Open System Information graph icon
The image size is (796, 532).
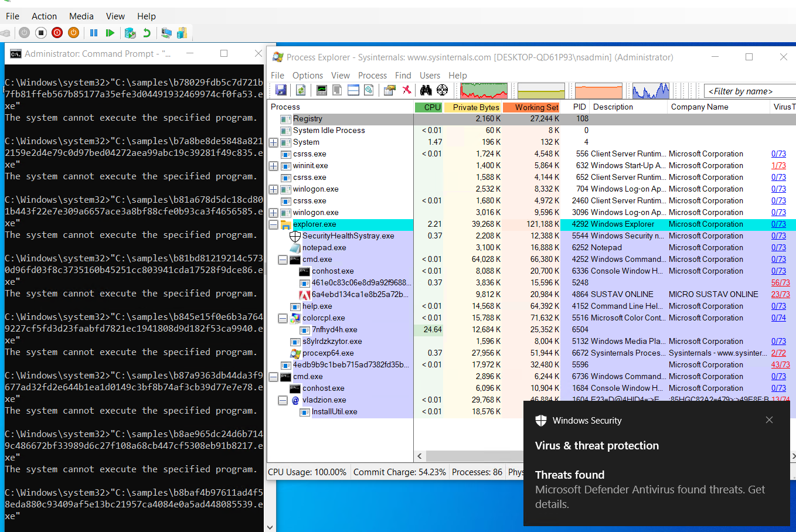322,90
